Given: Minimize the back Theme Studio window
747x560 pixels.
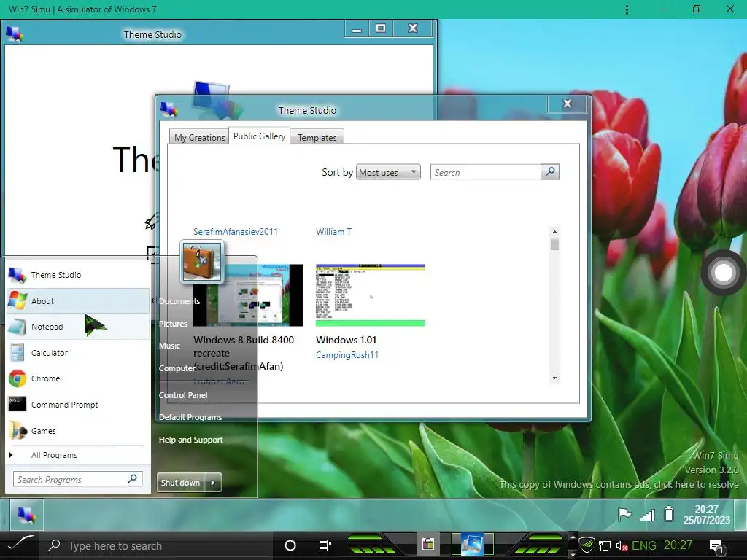Looking at the screenshot, I should [x=357, y=29].
